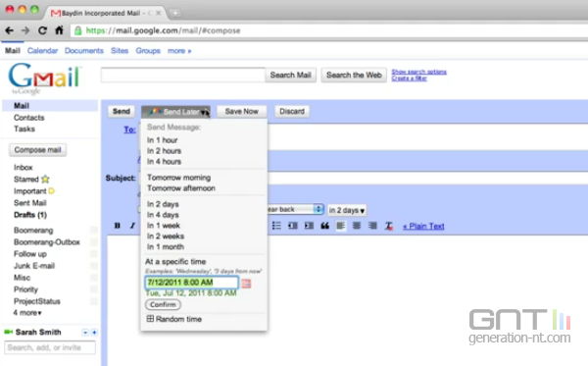This screenshot has height=366, width=588.
Task: Align text left
Action: [x=340, y=226]
